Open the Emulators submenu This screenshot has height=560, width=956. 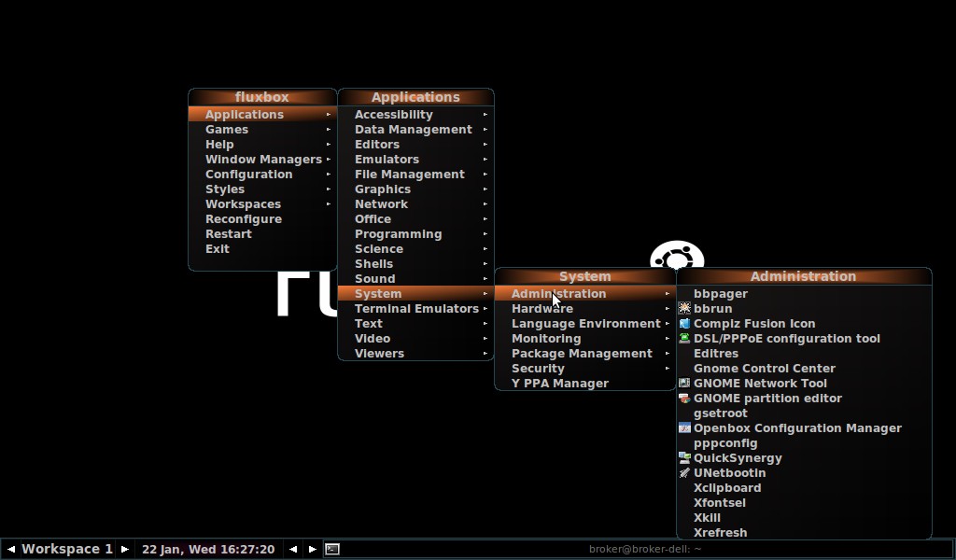coord(415,159)
